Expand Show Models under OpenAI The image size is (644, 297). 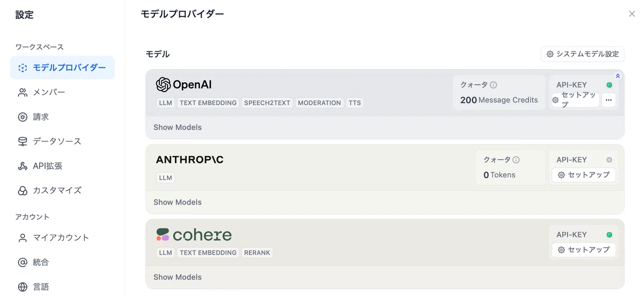point(178,128)
